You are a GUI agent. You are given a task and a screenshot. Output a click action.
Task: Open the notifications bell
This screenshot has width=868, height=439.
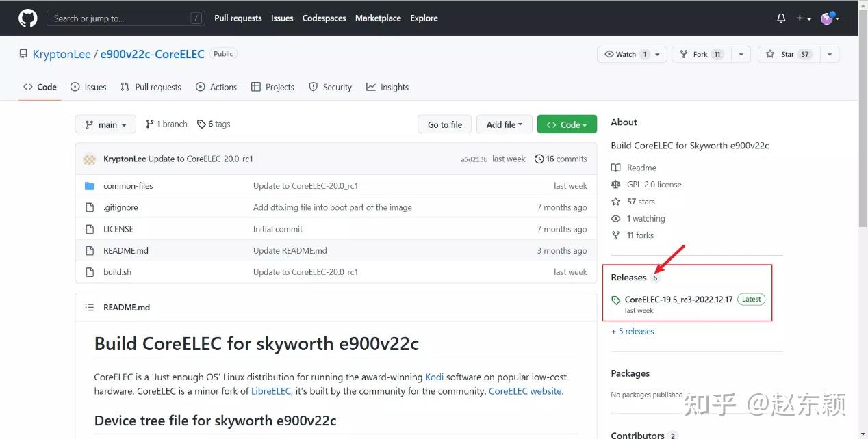point(781,18)
